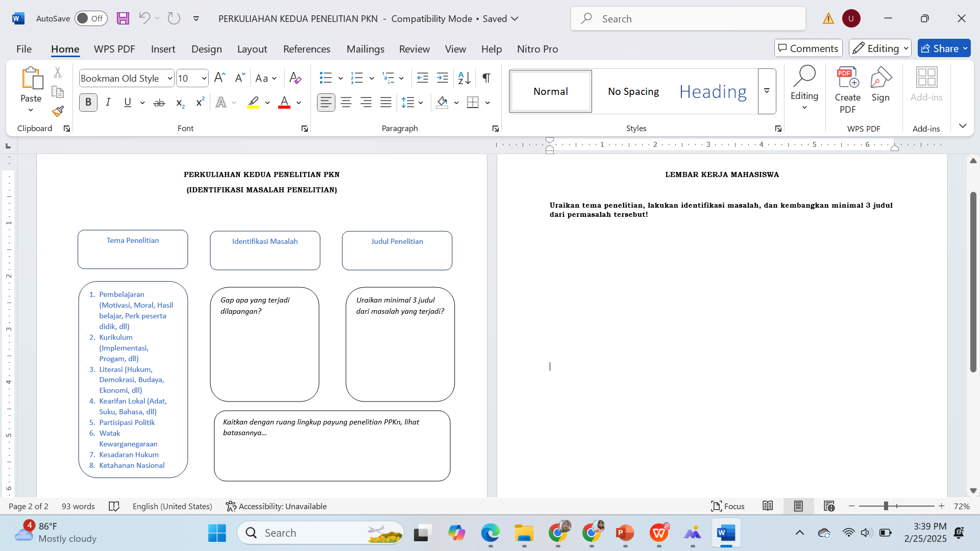The height and width of the screenshot is (551, 980).
Task: Expand the Styles gallery more arrow
Action: point(767,91)
